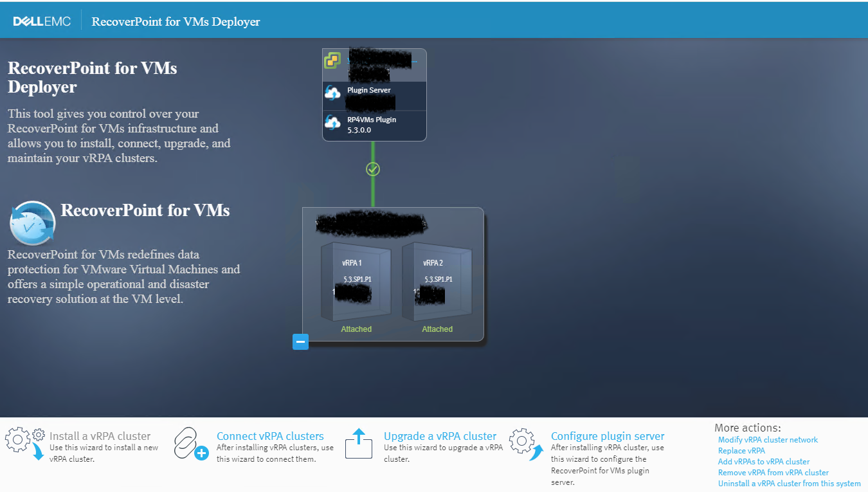Open Configure plugin server wizard
The height and width of the screenshot is (492, 868).
coord(608,436)
